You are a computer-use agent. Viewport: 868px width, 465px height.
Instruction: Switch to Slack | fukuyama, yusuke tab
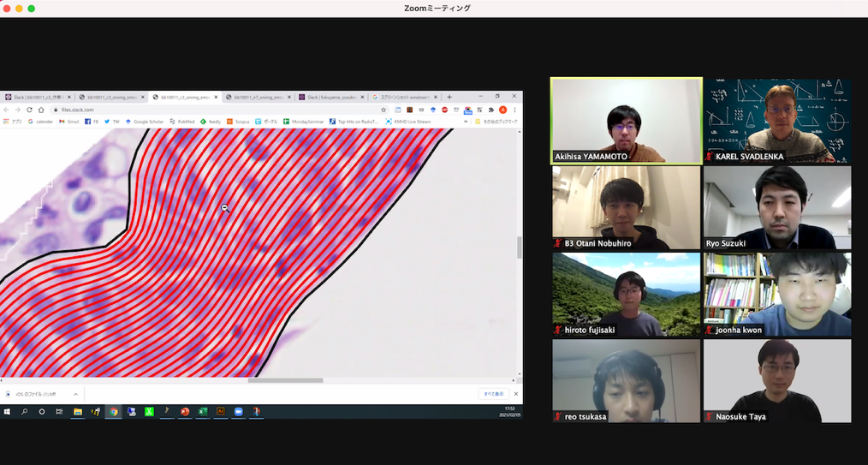coord(330,97)
